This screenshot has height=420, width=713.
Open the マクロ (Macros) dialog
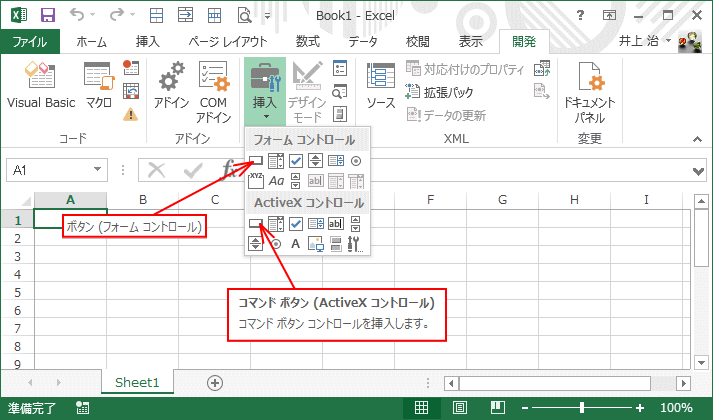[99, 85]
